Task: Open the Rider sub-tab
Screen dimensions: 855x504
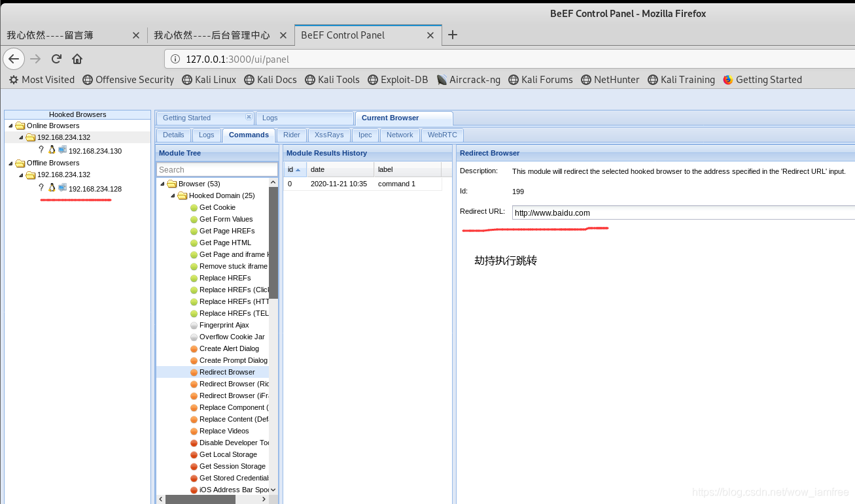Action: coord(292,135)
